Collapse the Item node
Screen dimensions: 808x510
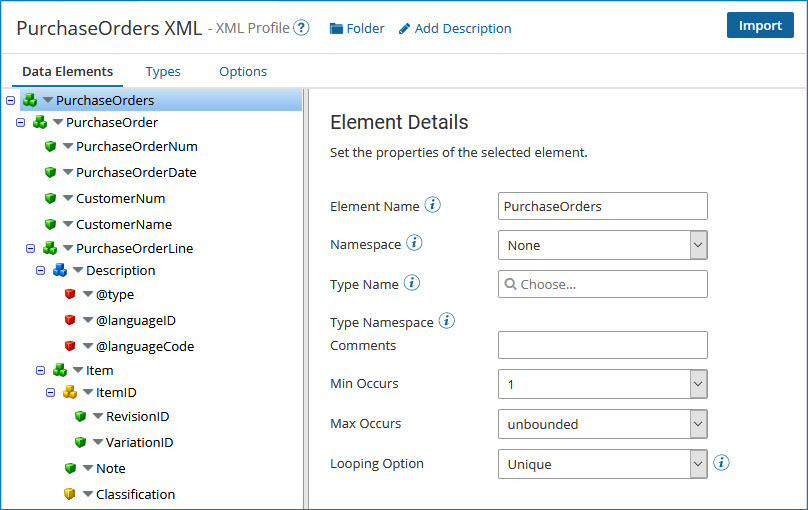pos(40,370)
